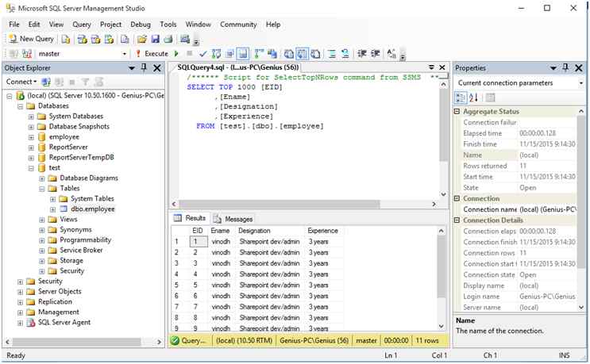Click the Categorized view icon in Properties
The image size is (590, 364).
461,98
